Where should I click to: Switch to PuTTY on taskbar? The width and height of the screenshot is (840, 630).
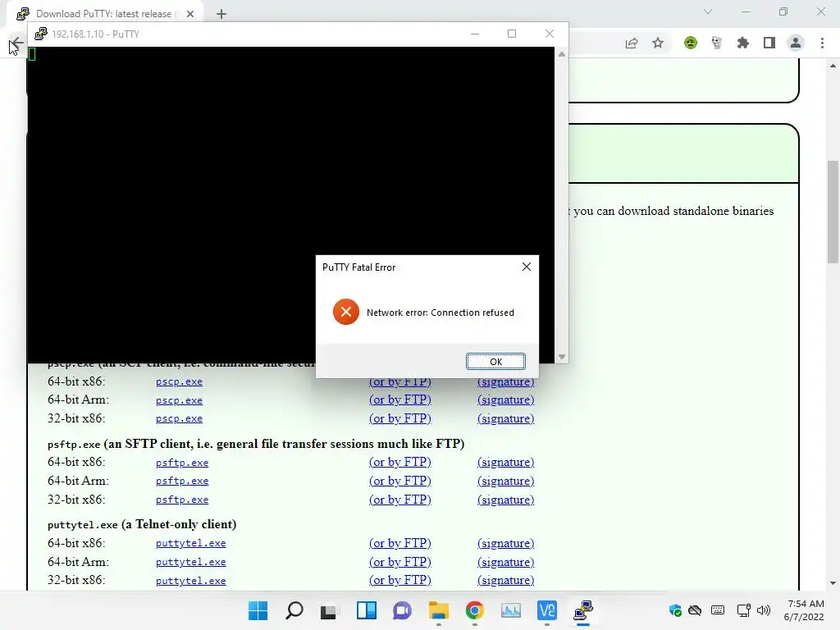click(583, 610)
